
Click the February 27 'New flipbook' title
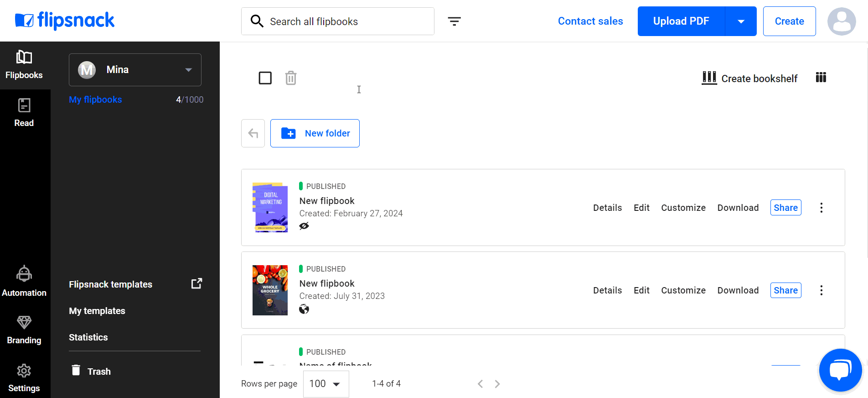(327, 201)
